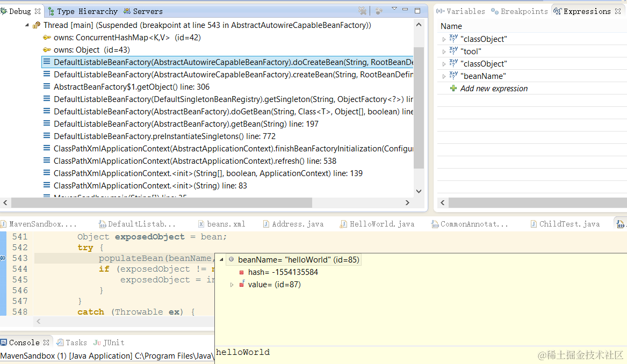Close the Expressions tab
Image resolution: width=627 pixels, height=364 pixels.
point(618,11)
